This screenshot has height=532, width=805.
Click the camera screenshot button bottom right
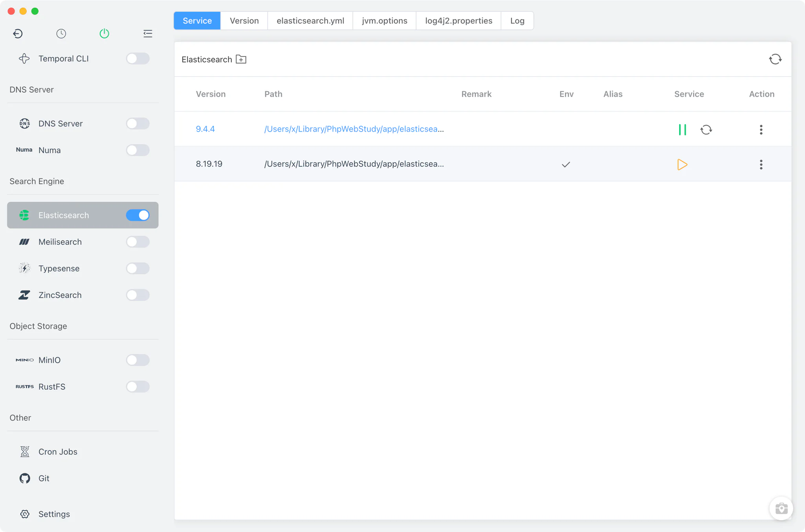click(x=781, y=508)
